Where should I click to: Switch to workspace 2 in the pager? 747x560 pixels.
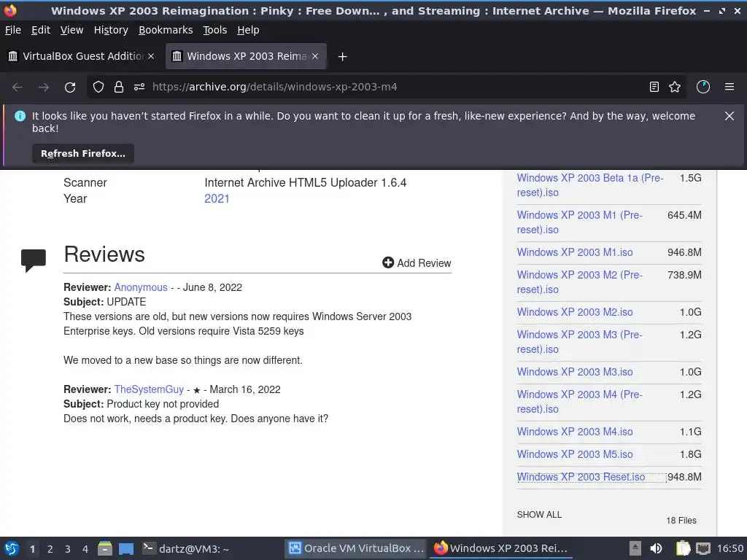coord(50,549)
